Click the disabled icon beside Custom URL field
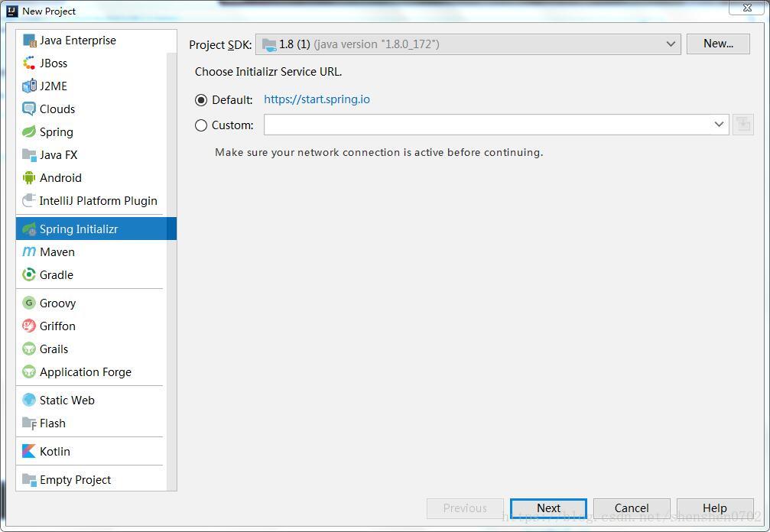 pyautogui.click(x=743, y=125)
